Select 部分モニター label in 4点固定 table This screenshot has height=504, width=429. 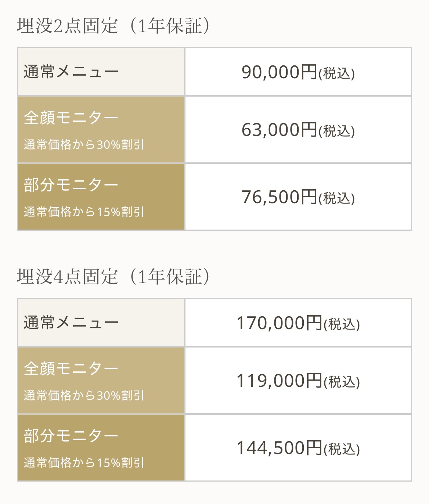(71, 436)
